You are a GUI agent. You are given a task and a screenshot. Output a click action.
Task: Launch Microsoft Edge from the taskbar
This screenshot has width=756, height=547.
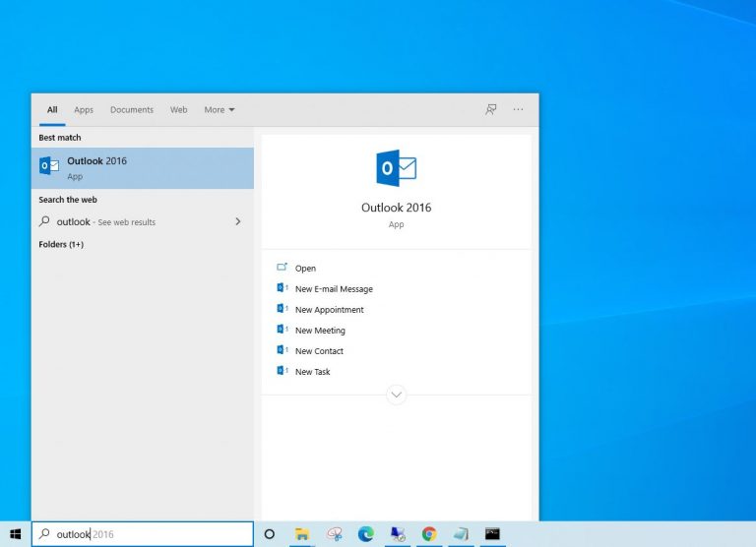pyautogui.click(x=366, y=534)
